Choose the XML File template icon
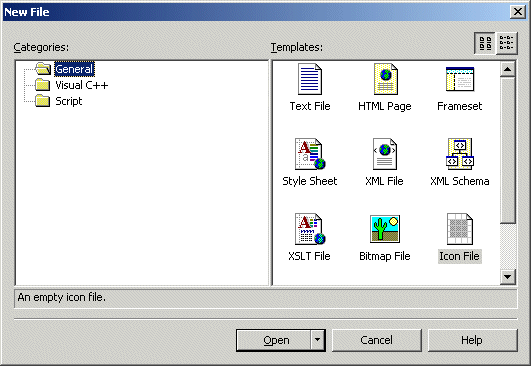Image resolution: width=531 pixels, height=366 pixels. point(385,154)
